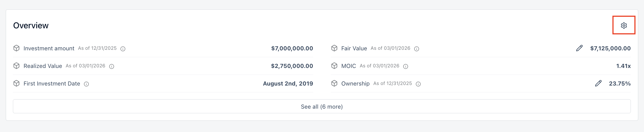
Task: Click the cube icon beside Fair Value
Action: pos(334,48)
